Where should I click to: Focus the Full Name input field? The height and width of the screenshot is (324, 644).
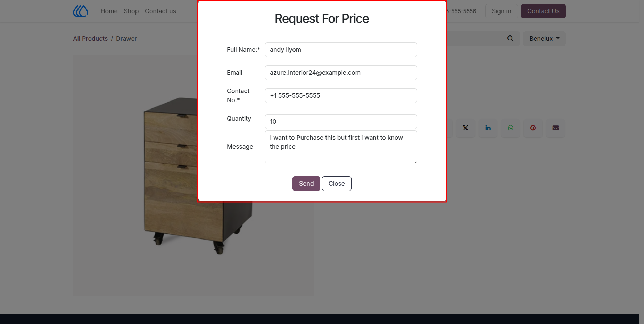341,50
